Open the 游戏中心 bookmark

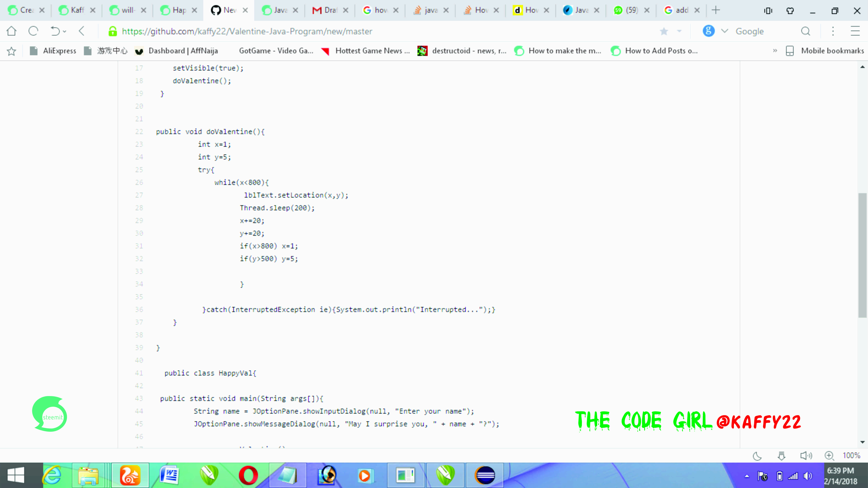pyautogui.click(x=106, y=51)
